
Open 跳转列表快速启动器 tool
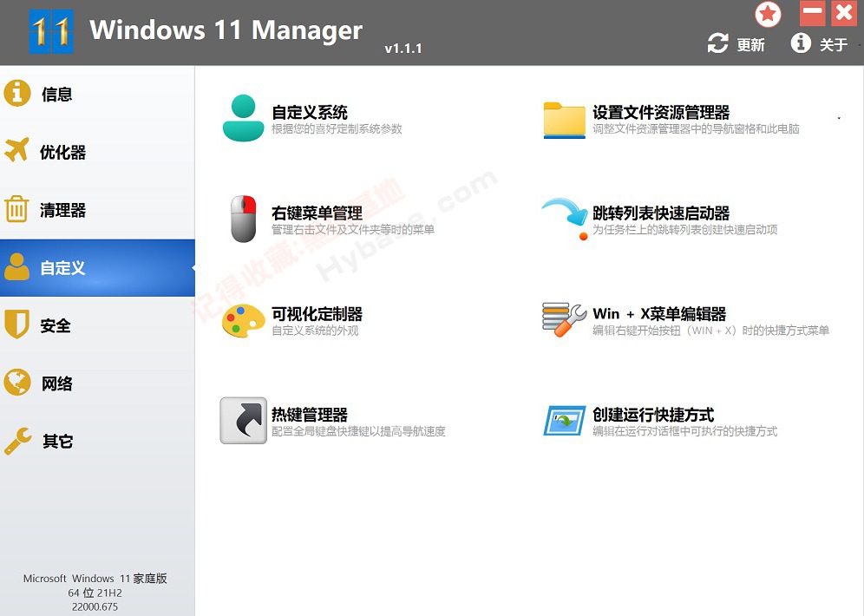661,213
